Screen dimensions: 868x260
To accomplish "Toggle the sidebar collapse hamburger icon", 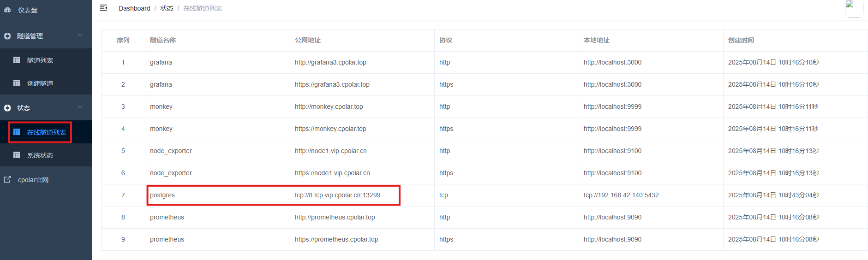I will [103, 8].
